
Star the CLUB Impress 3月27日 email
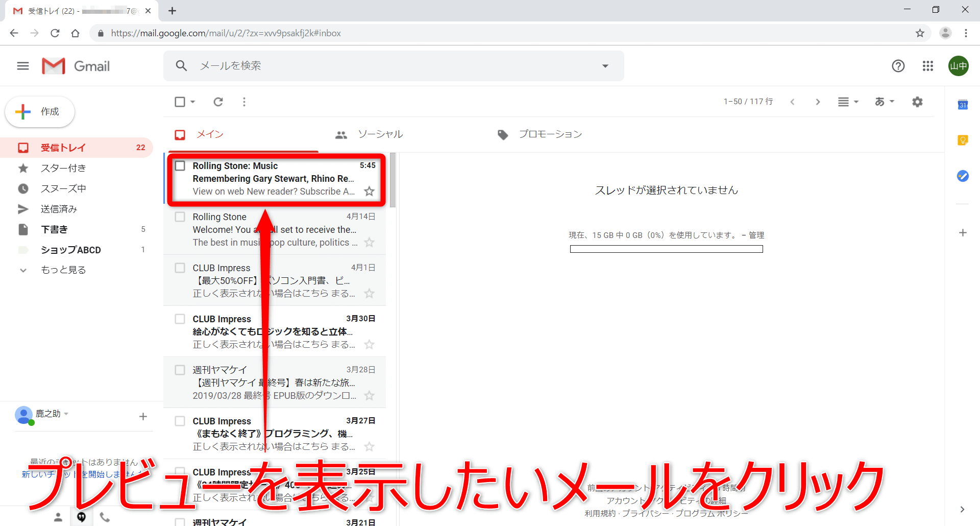click(x=369, y=447)
